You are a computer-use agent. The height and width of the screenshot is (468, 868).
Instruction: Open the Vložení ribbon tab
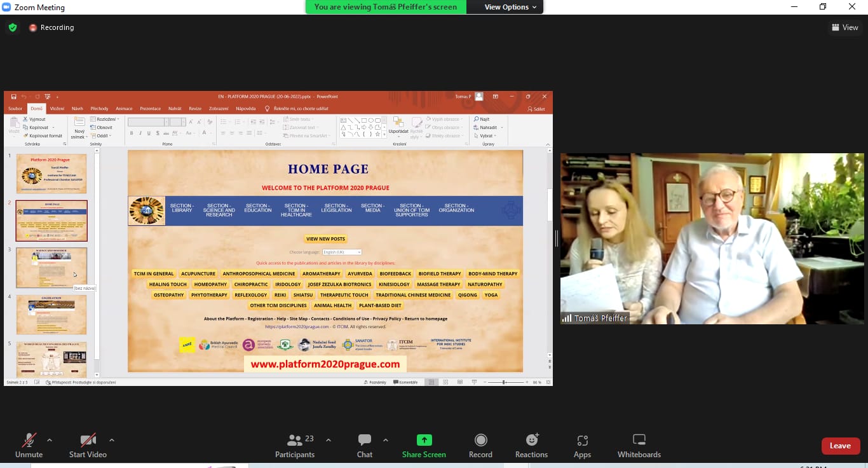coord(57,109)
